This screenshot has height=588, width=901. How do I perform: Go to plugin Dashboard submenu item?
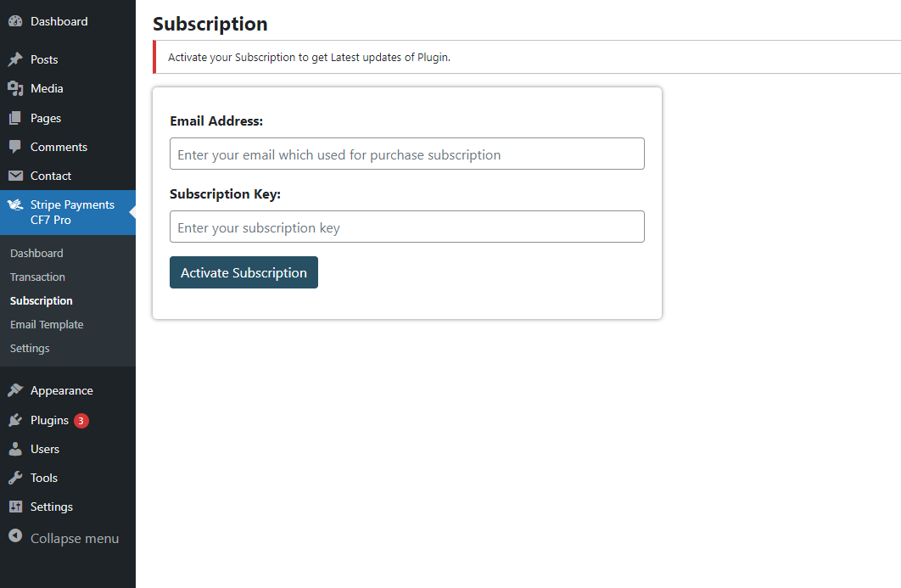(x=36, y=253)
